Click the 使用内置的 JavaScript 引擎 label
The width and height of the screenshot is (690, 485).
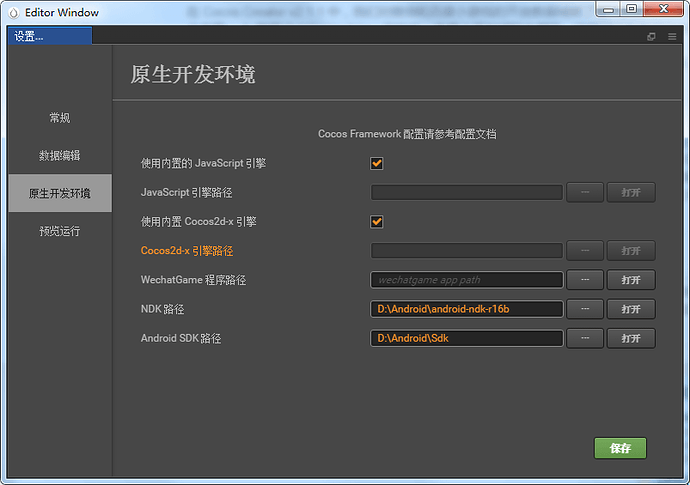coord(203,163)
